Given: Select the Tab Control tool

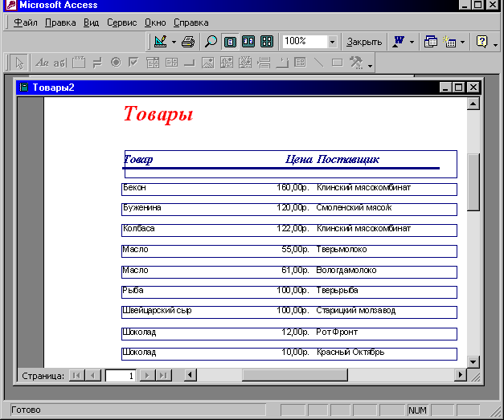Looking at the screenshot, I should point(282,63).
